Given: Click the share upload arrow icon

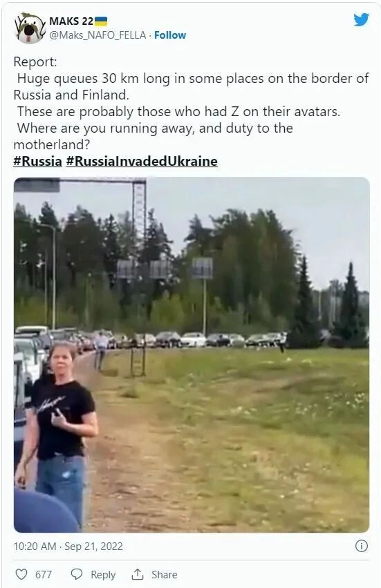Looking at the screenshot, I should point(138,574).
